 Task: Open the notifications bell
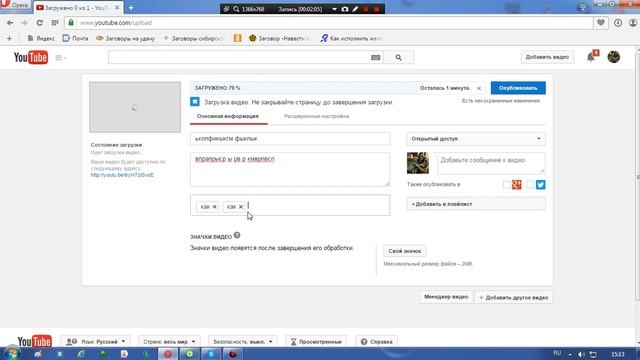[591, 57]
